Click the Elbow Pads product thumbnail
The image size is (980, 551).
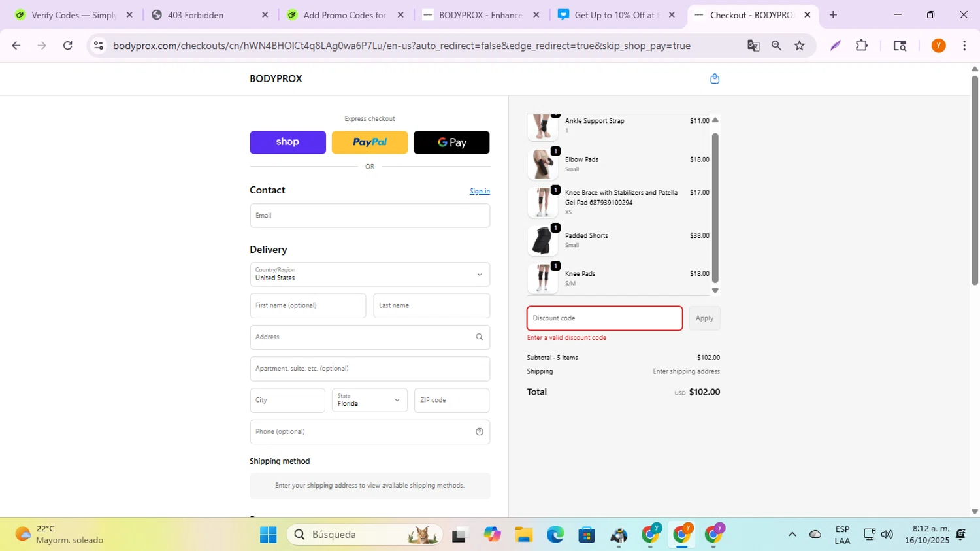(542, 164)
